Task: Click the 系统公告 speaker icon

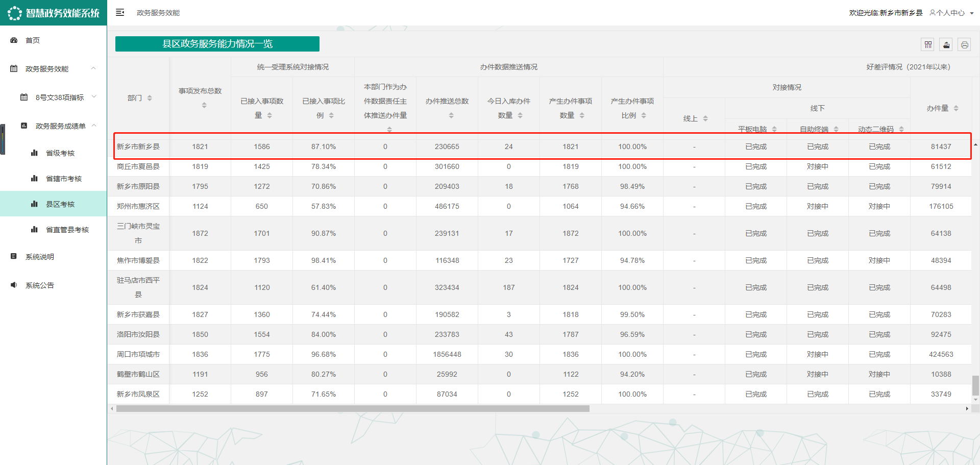Action: click(x=14, y=285)
